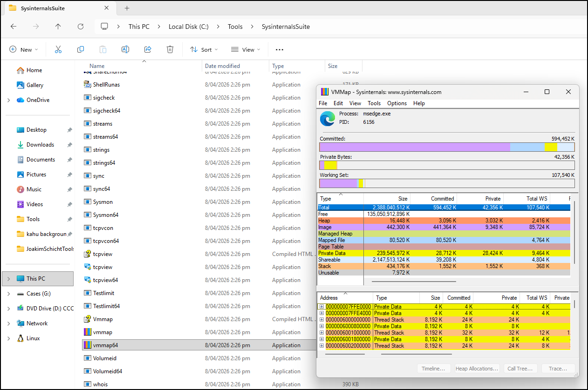Screen dimensions: 588x390
Task: Click the Working Set usage bar
Action: coord(447,183)
